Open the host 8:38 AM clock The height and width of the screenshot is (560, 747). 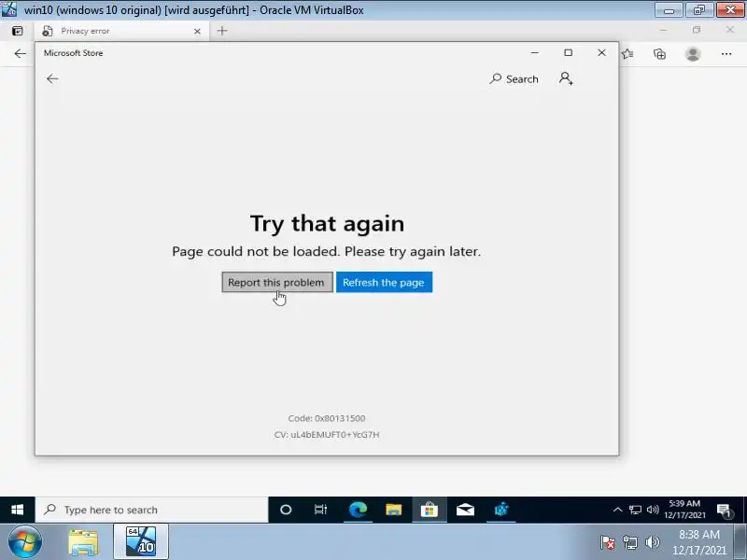698,542
